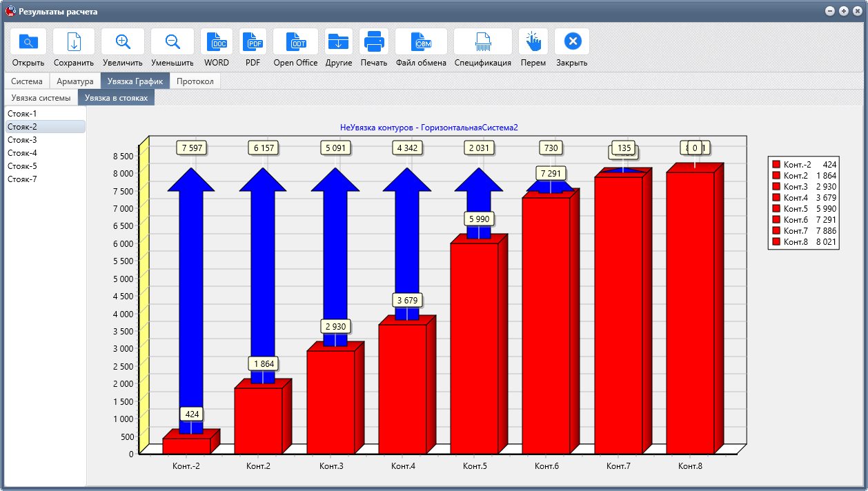Switch to the Арматура tab
The width and height of the screenshot is (868, 491).
(75, 81)
